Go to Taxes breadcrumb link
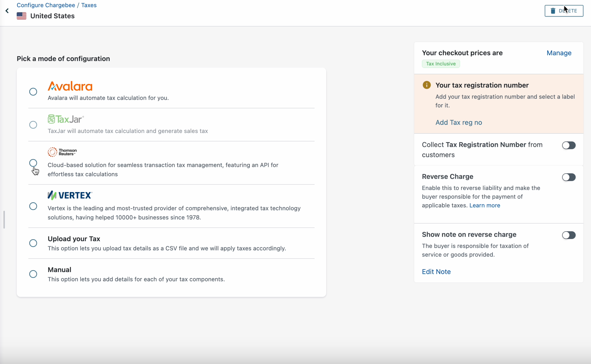This screenshot has width=591, height=364. [89, 5]
